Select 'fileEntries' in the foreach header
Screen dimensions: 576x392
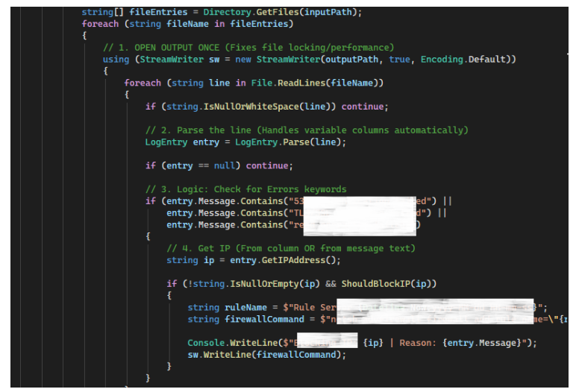click(260, 24)
